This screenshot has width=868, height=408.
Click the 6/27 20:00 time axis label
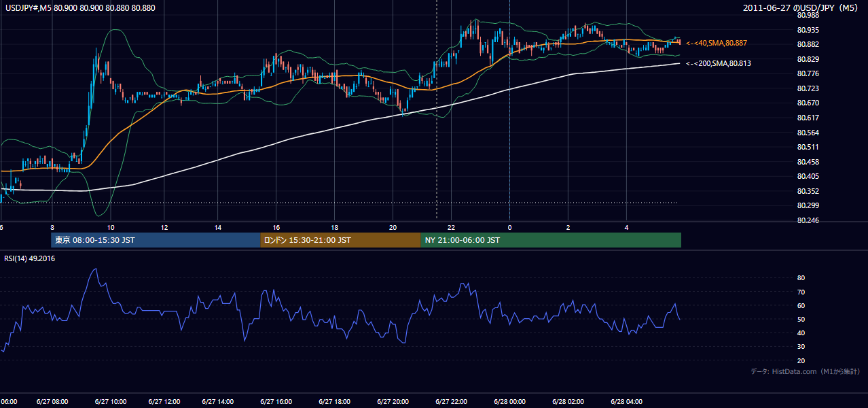(393, 401)
